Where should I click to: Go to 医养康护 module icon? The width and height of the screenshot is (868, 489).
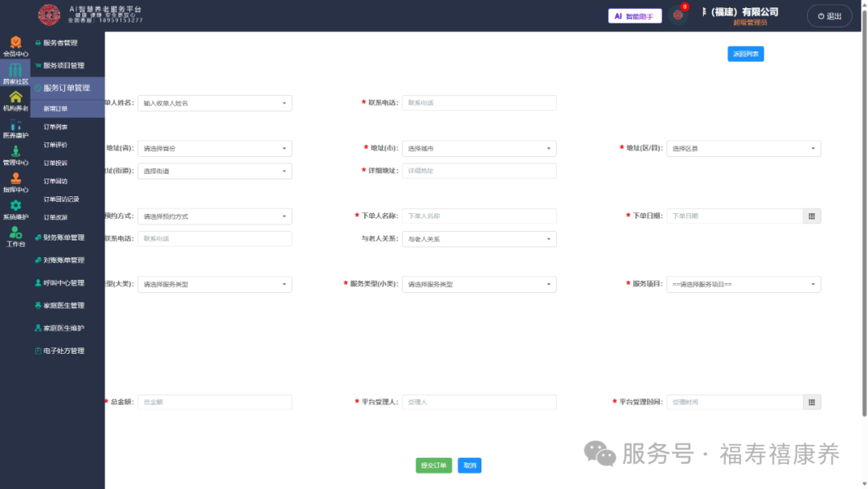tap(15, 129)
